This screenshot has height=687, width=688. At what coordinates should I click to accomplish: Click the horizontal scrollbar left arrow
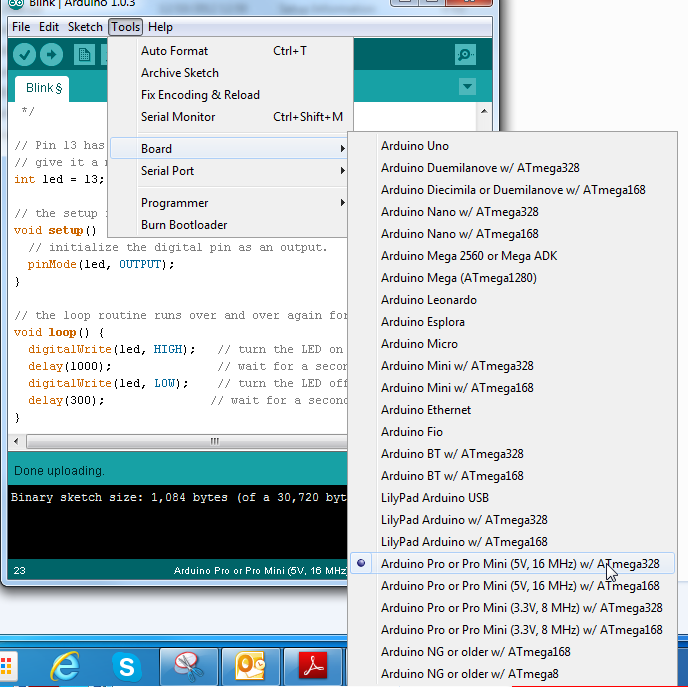click(16, 441)
